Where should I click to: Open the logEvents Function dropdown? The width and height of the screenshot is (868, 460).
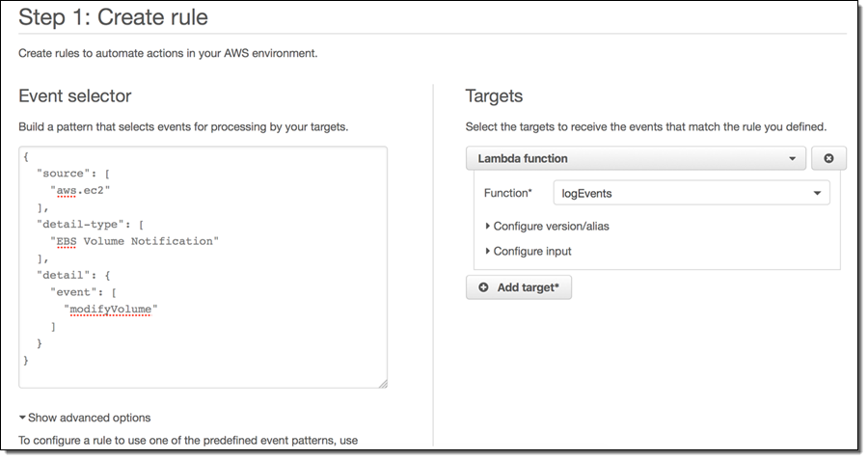692,193
